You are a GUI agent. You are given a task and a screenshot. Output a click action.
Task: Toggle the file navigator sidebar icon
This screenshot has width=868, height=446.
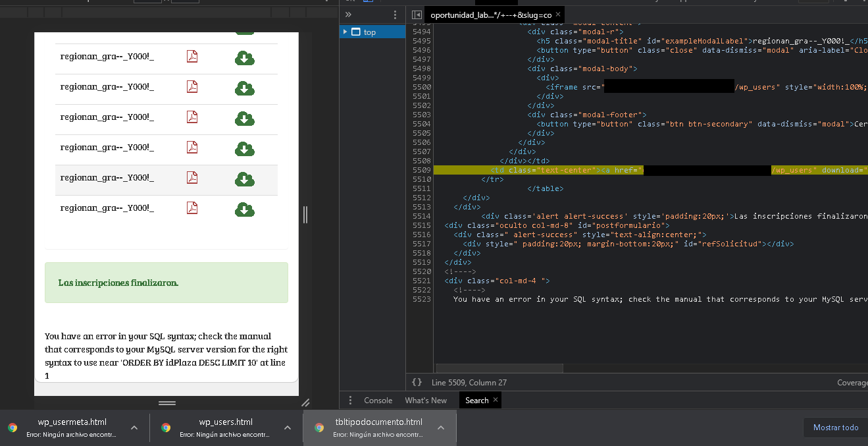pyautogui.click(x=417, y=14)
